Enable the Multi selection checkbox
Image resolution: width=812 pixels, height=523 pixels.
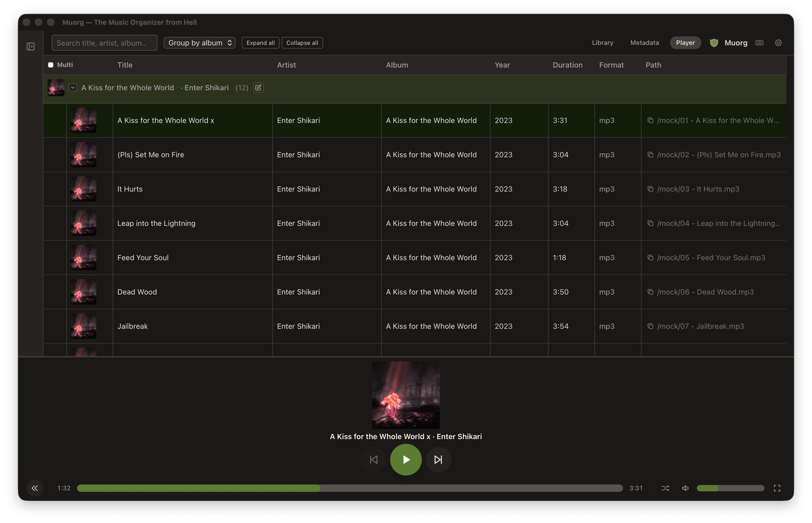pos(51,65)
